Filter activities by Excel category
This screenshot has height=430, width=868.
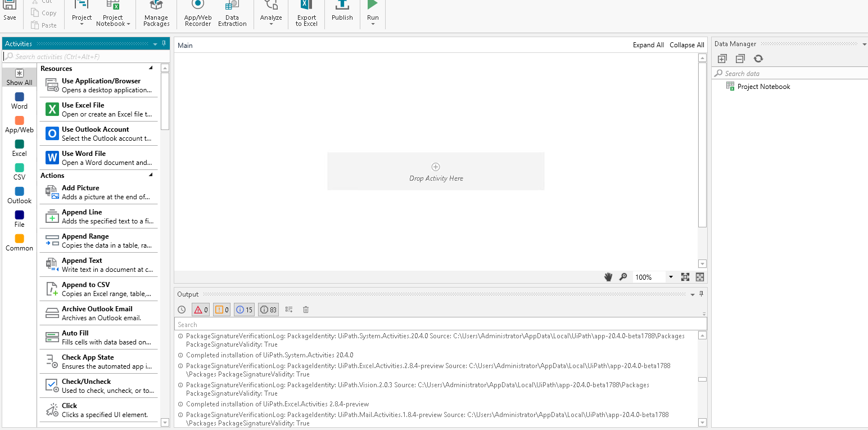pyautogui.click(x=19, y=148)
